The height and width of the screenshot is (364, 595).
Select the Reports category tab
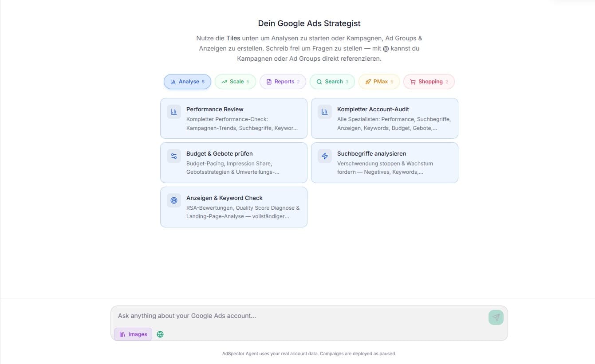[283, 82]
